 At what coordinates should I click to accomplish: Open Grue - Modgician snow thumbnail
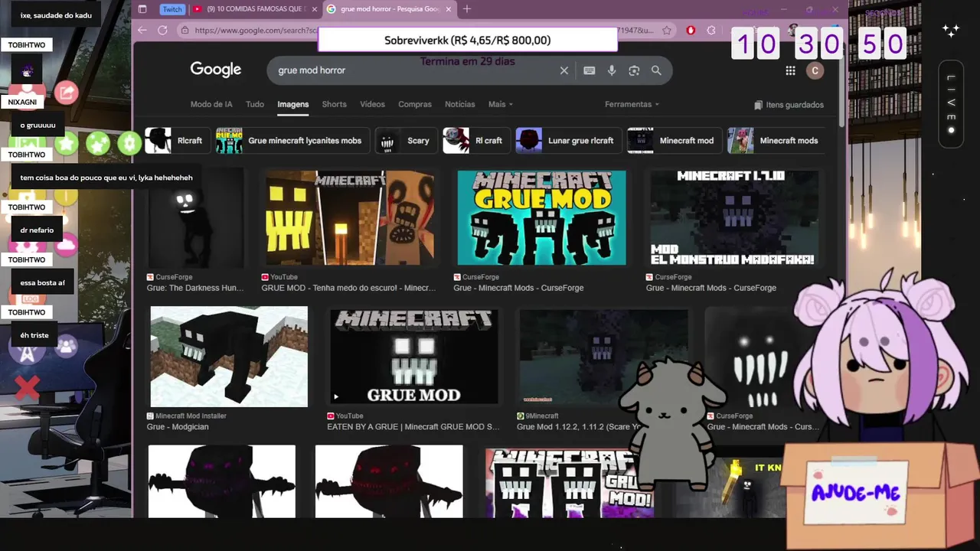click(229, 357)
